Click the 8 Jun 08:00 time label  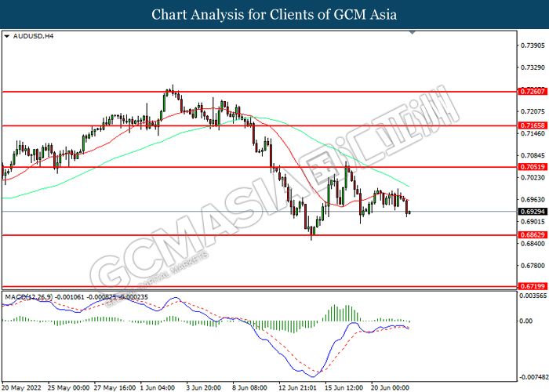pos(250,387)
